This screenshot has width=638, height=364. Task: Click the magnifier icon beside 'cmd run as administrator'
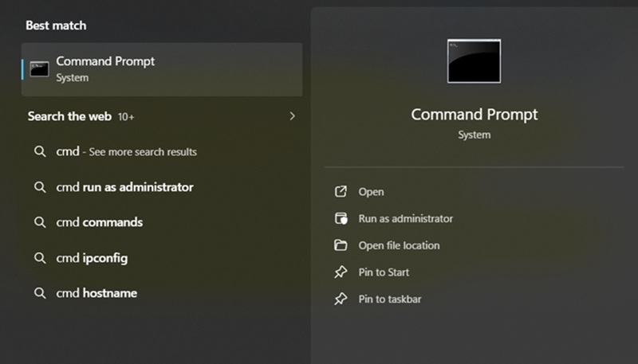[x=40, y=187]
